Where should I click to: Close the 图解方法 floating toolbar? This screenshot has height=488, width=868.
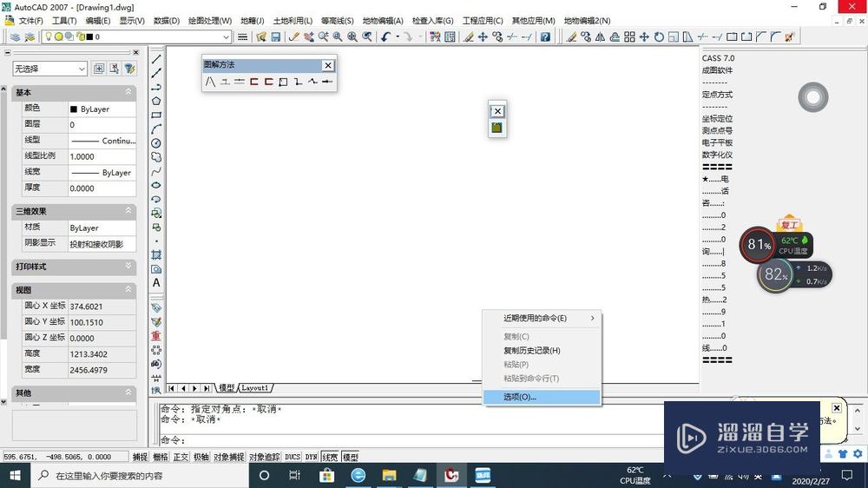click(x=328, y=65)
